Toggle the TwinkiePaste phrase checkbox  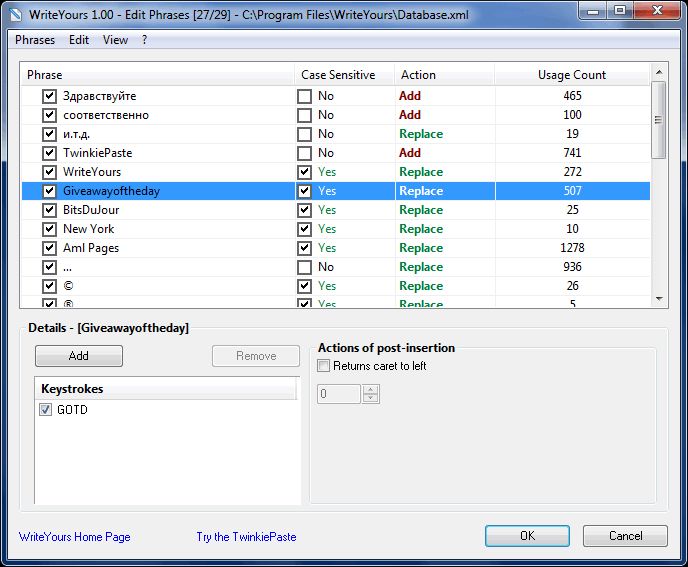(x=49, y=153)
